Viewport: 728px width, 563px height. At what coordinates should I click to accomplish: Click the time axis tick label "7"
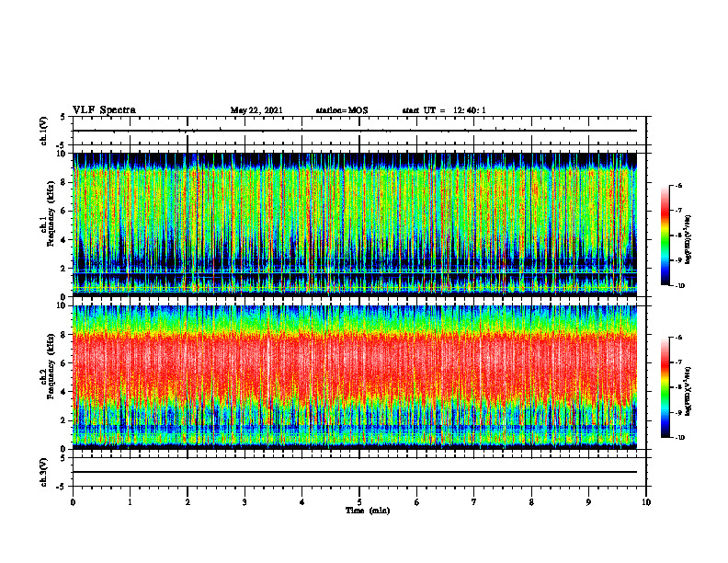click(x=474, y=502)
